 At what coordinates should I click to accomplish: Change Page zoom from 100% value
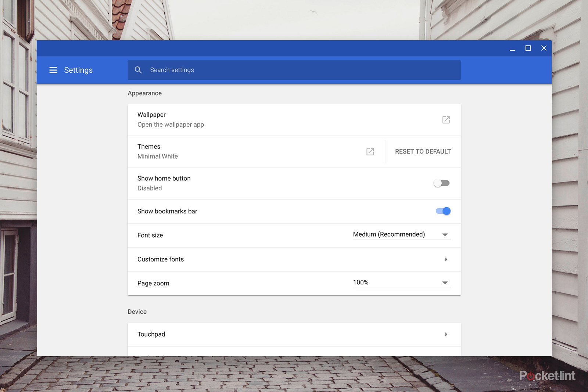click(360, 283)
